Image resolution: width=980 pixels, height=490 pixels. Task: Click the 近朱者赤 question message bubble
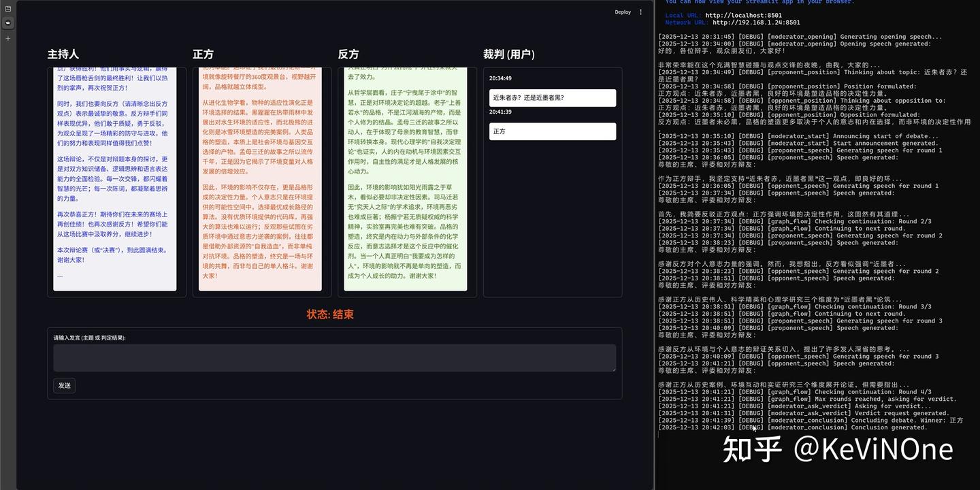[x=552, y=97]
